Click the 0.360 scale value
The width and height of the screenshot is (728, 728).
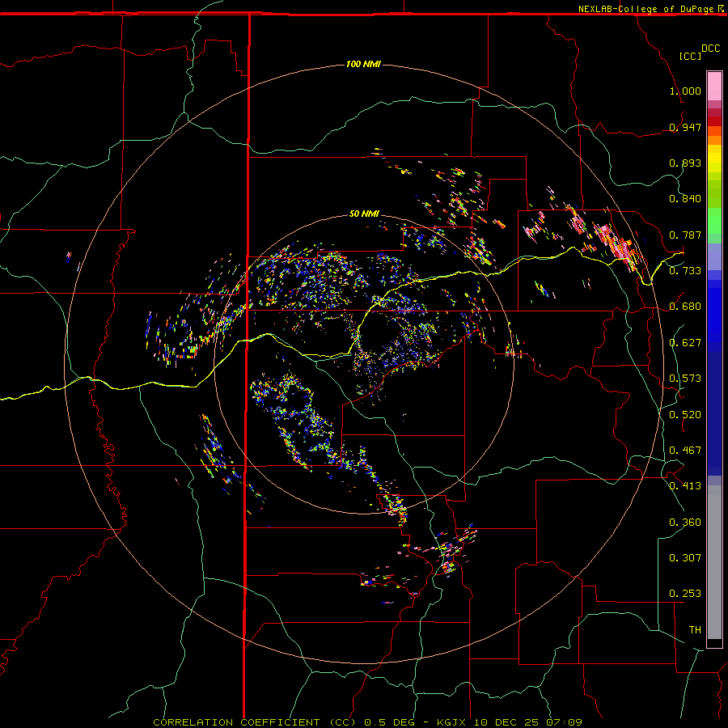pyautogui.click(x=685, y=523)
